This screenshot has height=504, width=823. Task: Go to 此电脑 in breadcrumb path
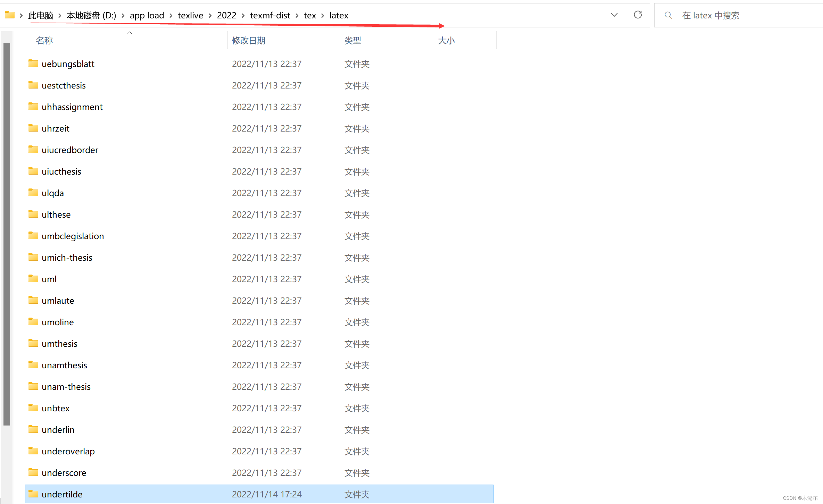pos(41,16)
